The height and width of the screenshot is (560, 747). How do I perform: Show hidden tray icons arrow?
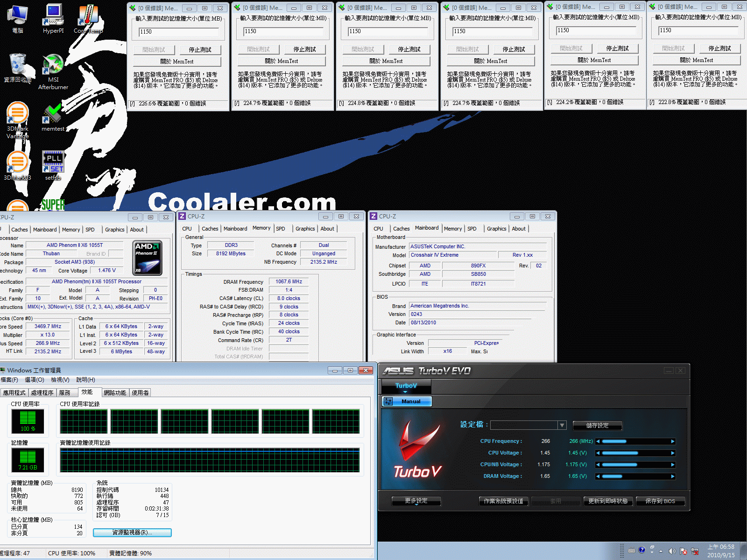pos(661,551)
